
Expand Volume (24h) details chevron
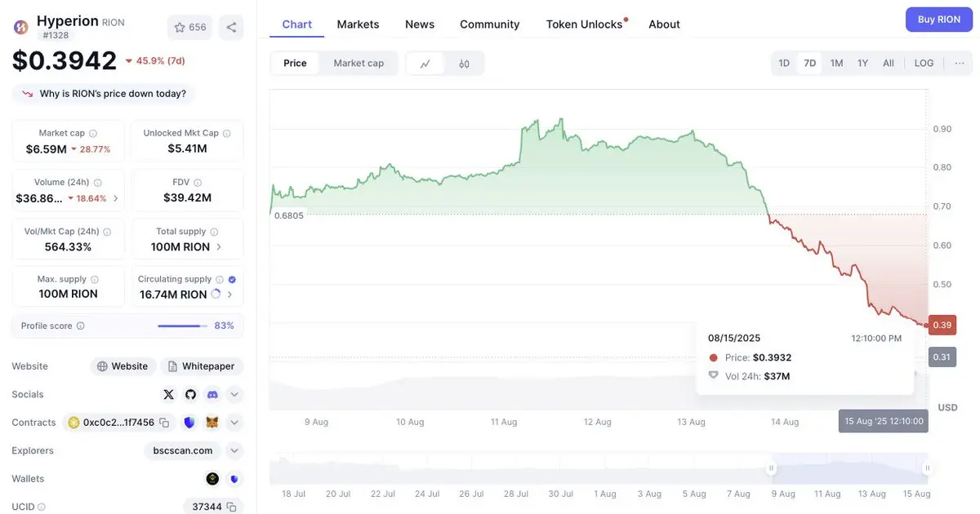coord(115,198)
